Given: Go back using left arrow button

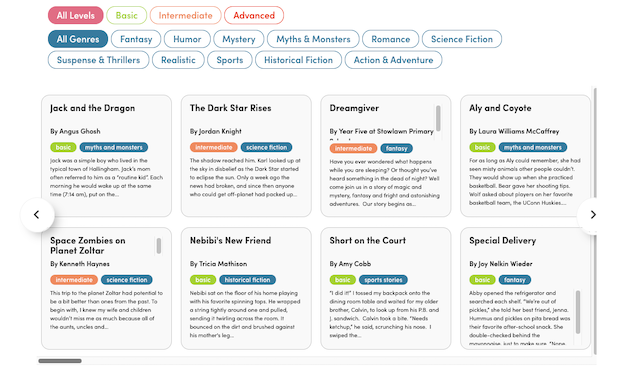Looking at the screenshot, I should pyautogui.click(x=37, y=215).
